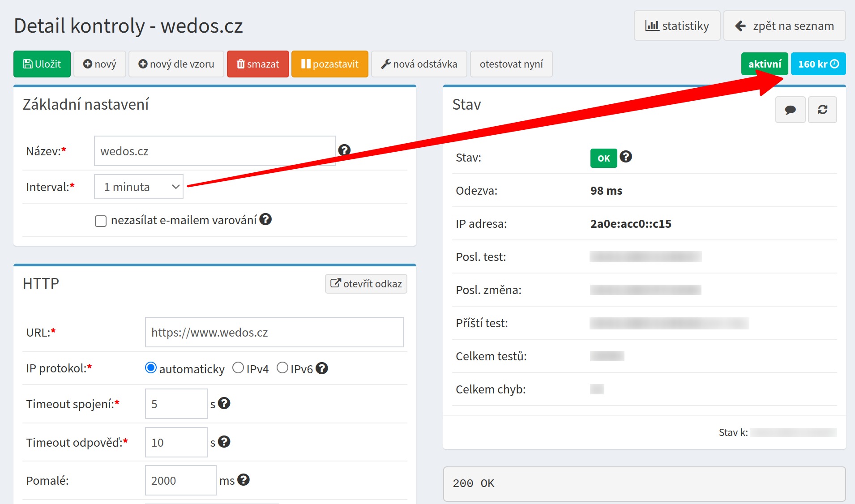Click help icon beside Timeout odpověď
This screenshot has height=504, width=855.
(224, 442)
